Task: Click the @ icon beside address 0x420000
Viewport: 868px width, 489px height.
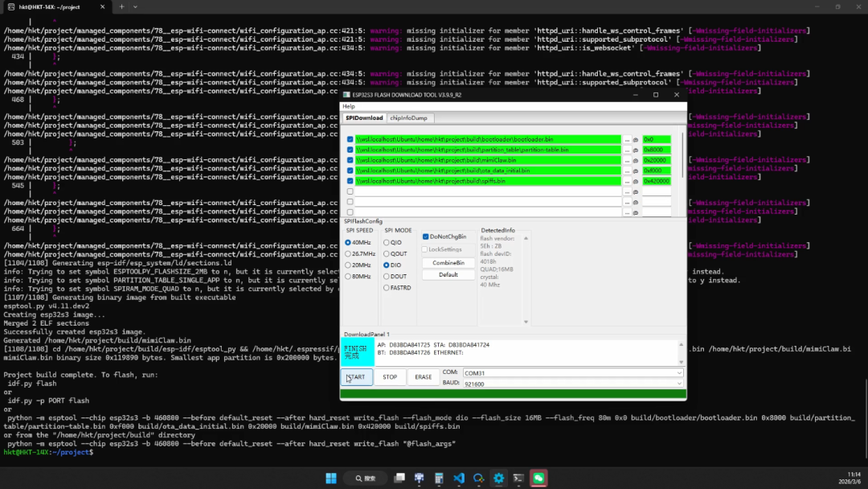Action: coord(636,182)
